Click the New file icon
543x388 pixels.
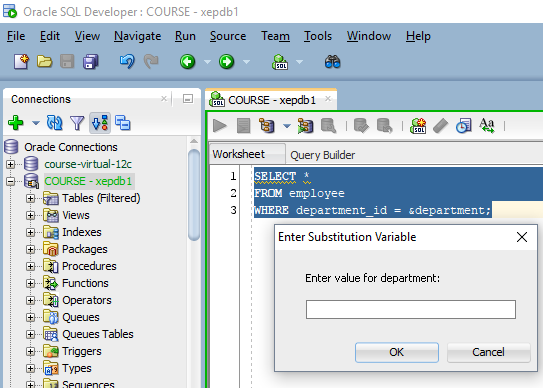(21, 62)
